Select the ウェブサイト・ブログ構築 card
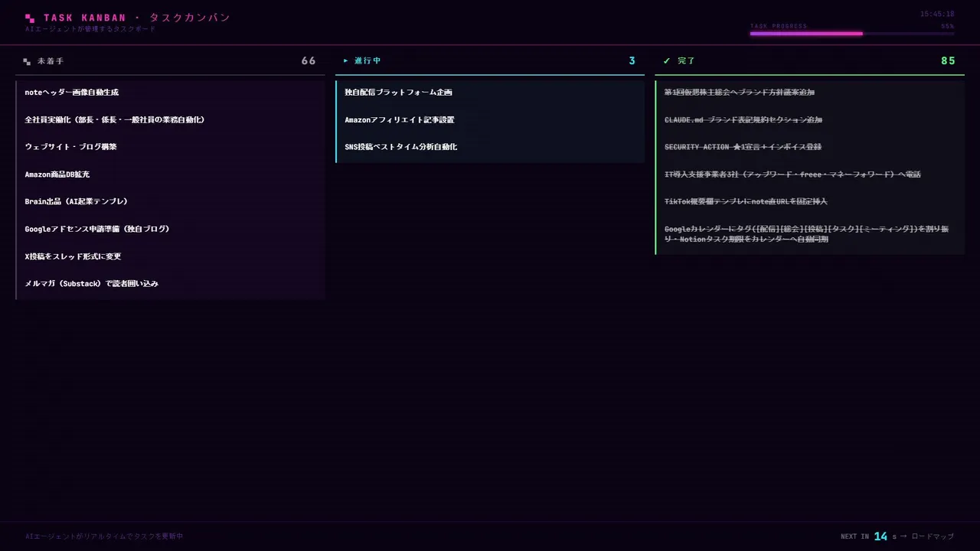 click(171, 147)
